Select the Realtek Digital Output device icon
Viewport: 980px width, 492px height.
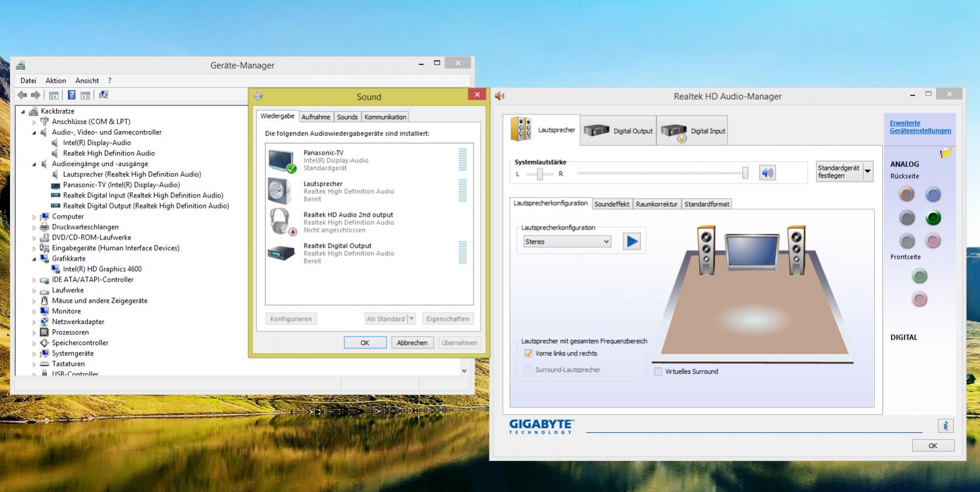282,253
